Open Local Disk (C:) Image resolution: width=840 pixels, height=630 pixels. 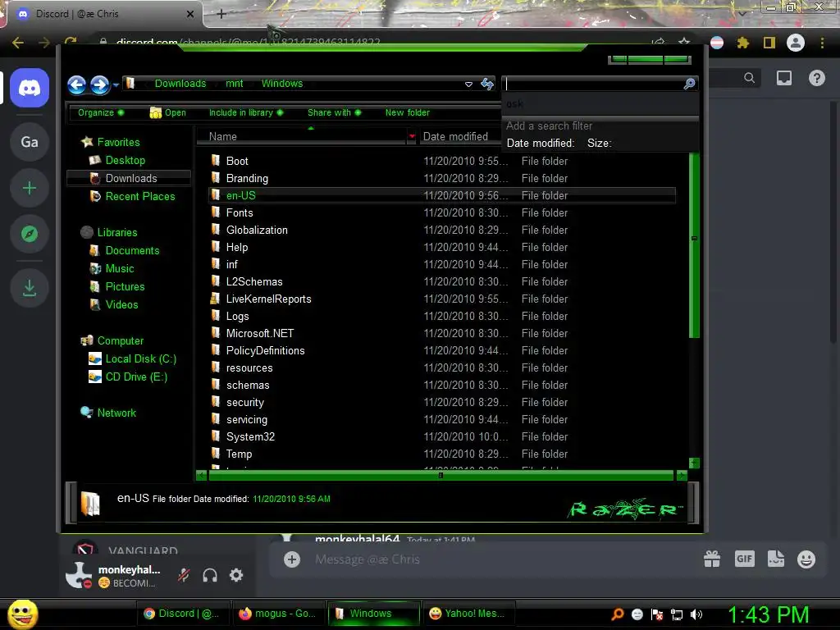[x=141, y=359]
